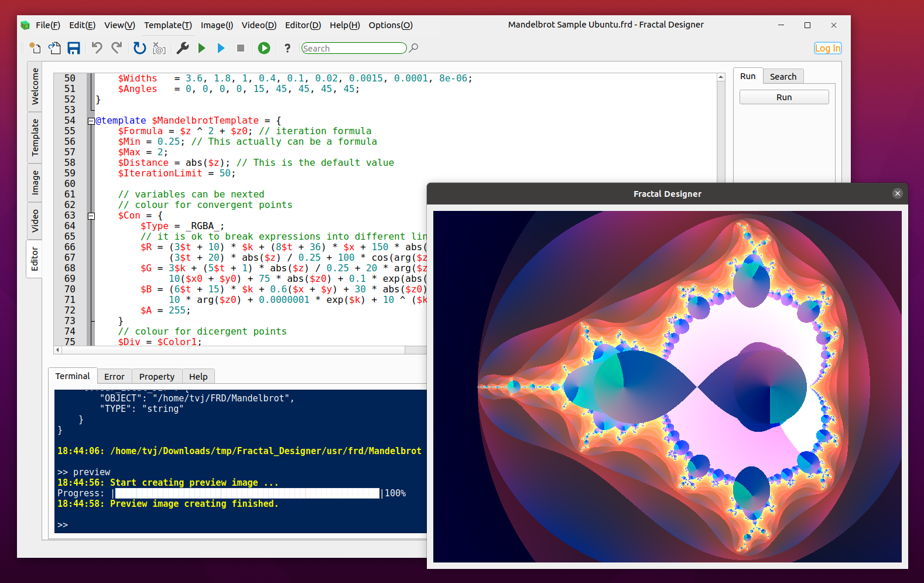Image resolution: width=924 pixels, height=583 pixels.
Task: Save the file with the floppy icon
Action: point(74,48)
